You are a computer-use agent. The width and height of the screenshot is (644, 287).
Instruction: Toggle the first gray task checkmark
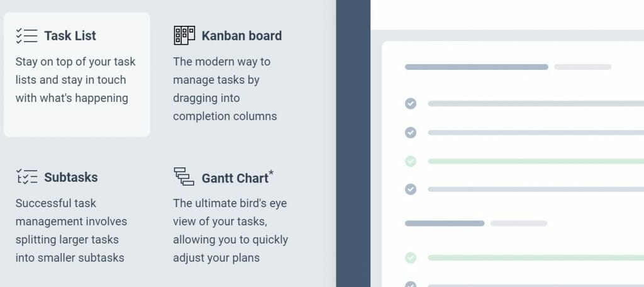(411, 104)
